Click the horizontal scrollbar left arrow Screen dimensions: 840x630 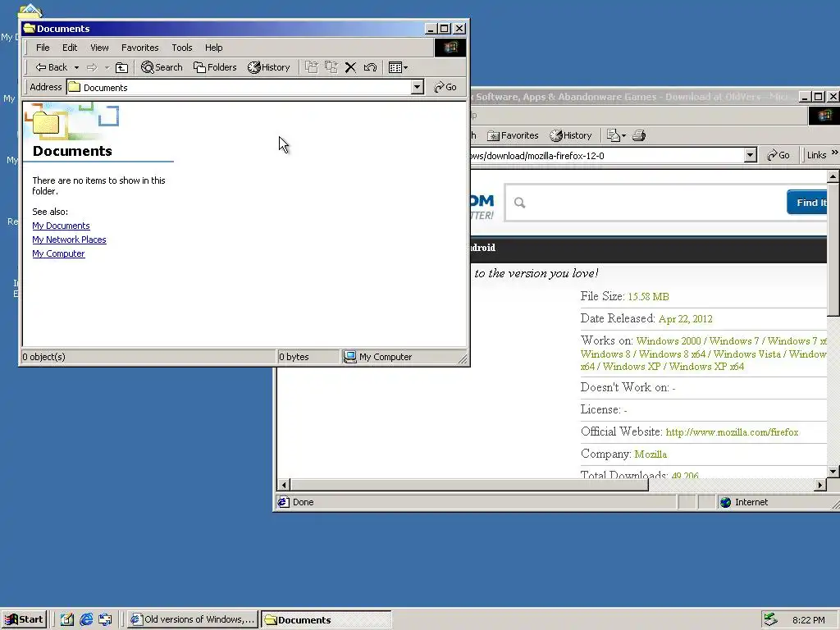click(284, 485)
